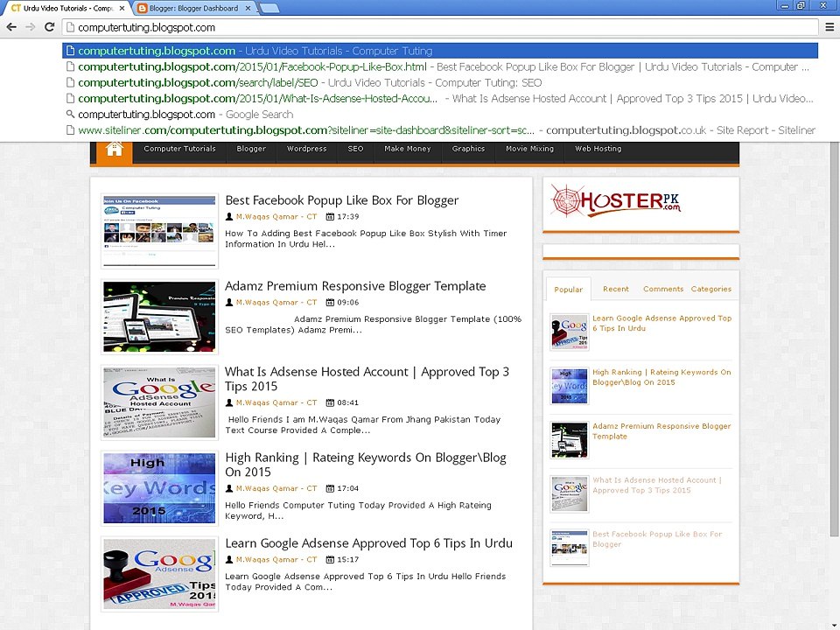Screen dimensions: 840x630
Task: Open the Movie Mixing navbar item
Action: [x=529, y=149]
